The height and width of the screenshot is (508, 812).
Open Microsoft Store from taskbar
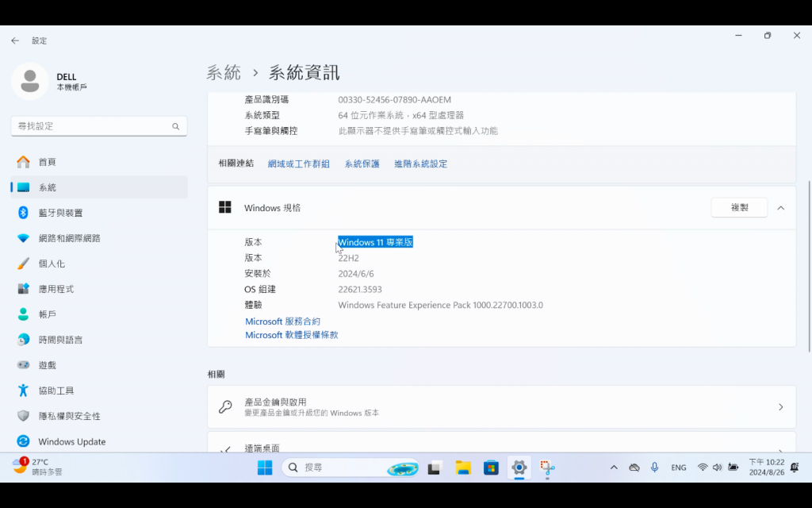point(491,468)
